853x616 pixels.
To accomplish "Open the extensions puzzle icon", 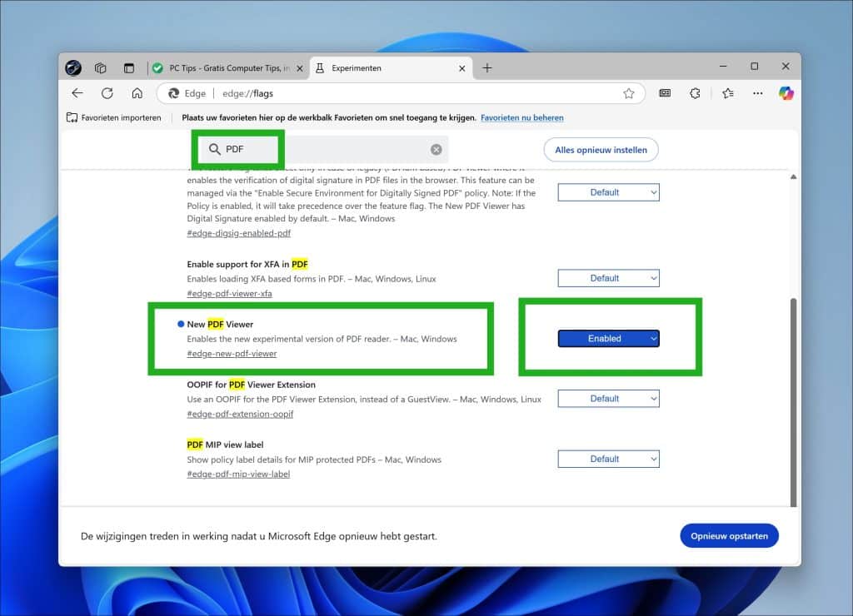I will [x=695, y=93].
